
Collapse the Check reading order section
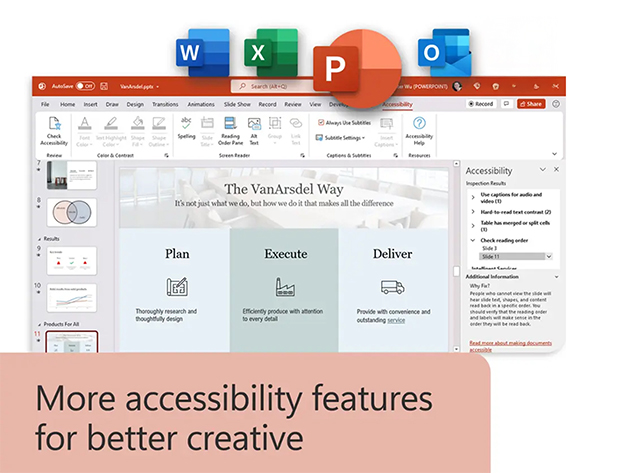(473, 240)
